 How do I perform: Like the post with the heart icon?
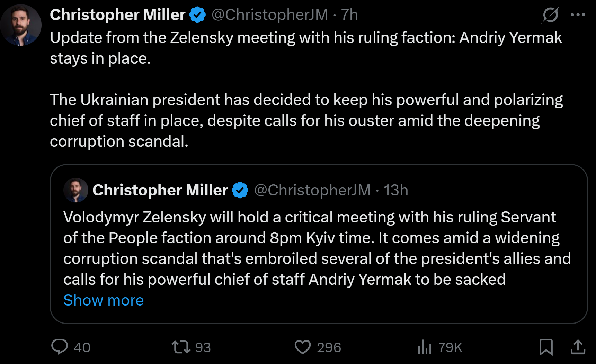[303, 347]
